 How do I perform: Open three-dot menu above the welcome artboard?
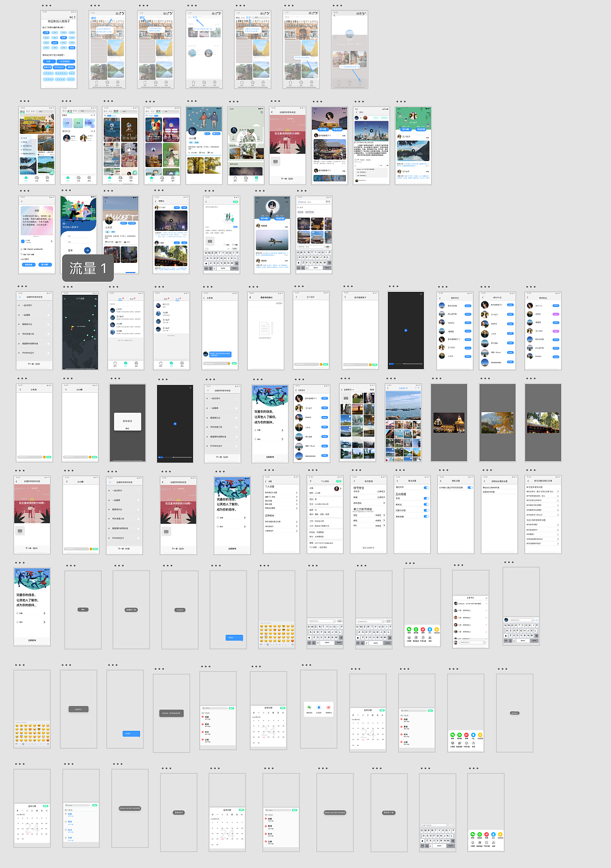tap(46, 6)
